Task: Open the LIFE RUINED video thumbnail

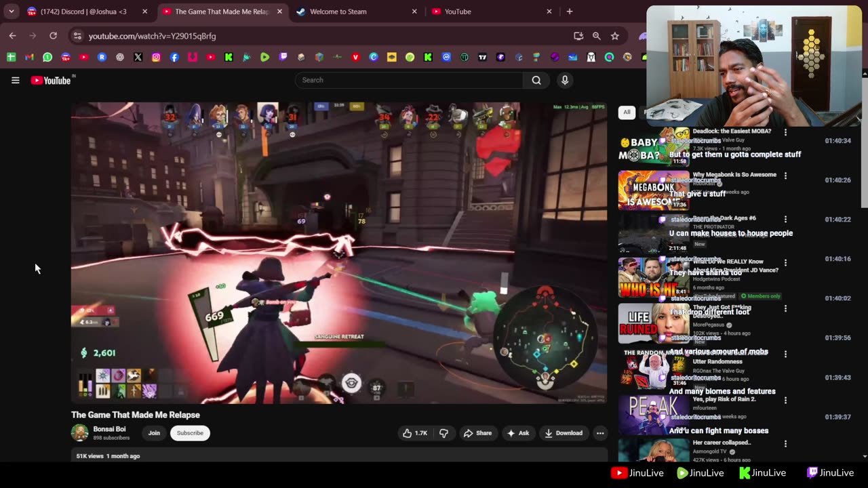Action: [654, 323]
